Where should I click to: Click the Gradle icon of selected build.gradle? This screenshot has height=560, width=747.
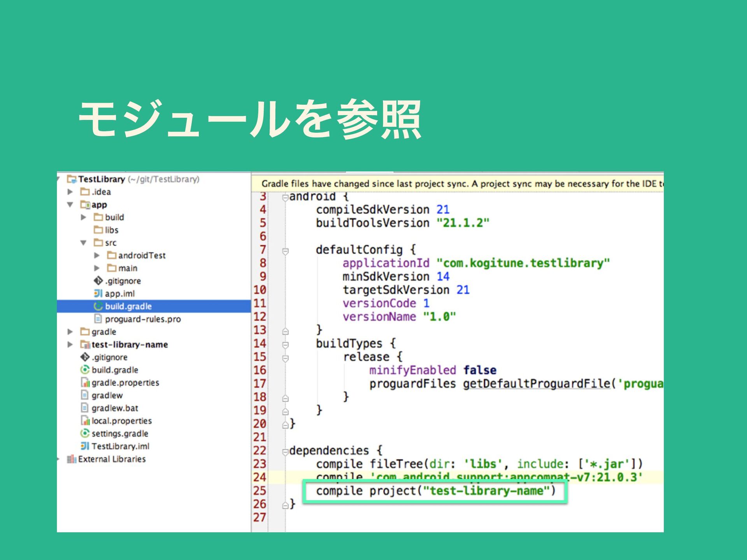[x=98, y=306]
